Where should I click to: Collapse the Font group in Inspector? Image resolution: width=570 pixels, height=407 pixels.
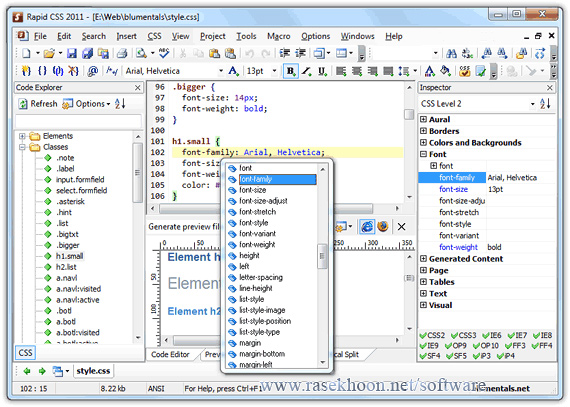tap(423, 154)
